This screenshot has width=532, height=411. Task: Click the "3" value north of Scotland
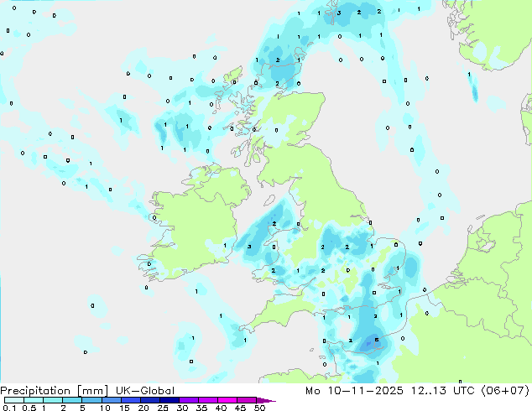[x=339, y=13]
